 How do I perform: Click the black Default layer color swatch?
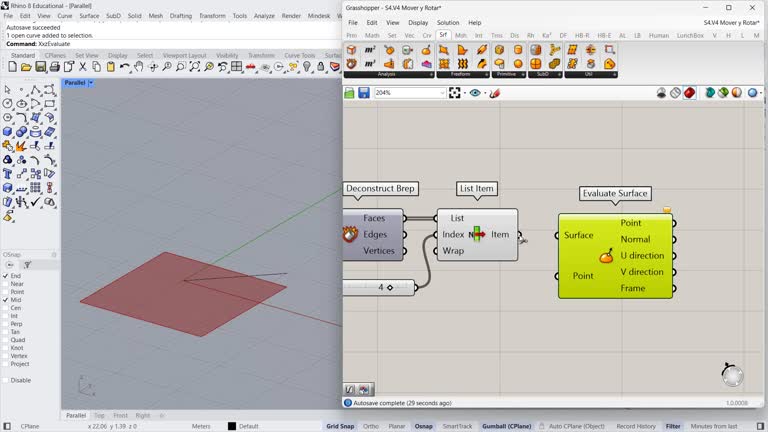tap(232, 426)
